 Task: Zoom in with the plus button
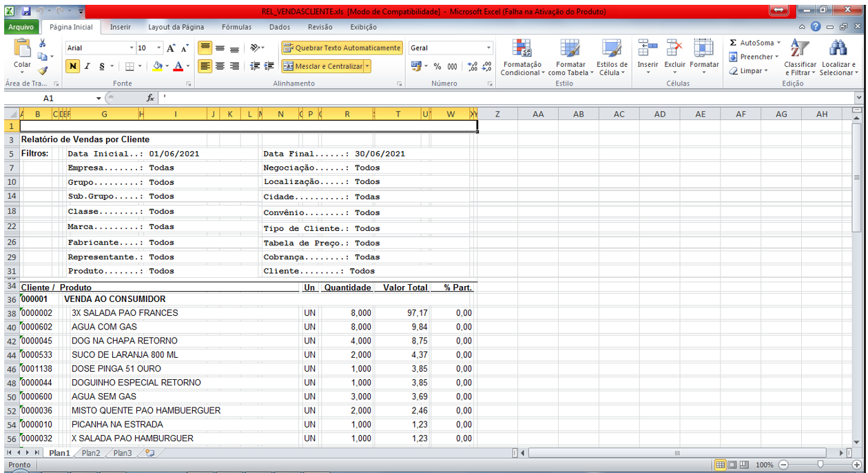pyautogui.click(x=858, y=465)
